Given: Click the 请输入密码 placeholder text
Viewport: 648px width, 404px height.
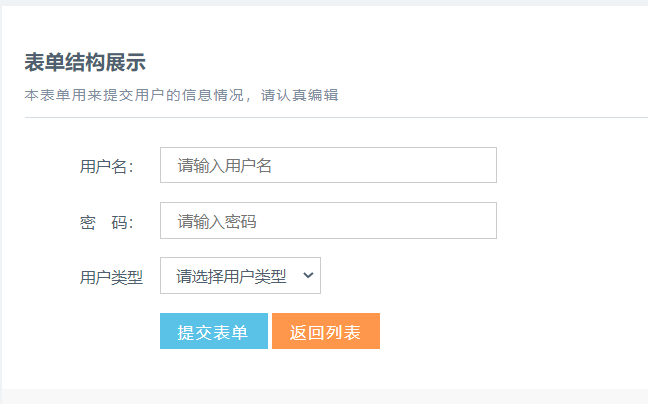Looking at the screenshot, I should (x=217, y=222).
